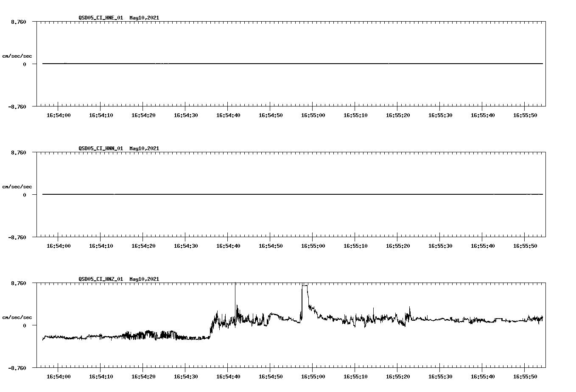This screenshot has width=576, height=392.
Task: Click the flat HNE waveform trace line
Action: [254, 64]
